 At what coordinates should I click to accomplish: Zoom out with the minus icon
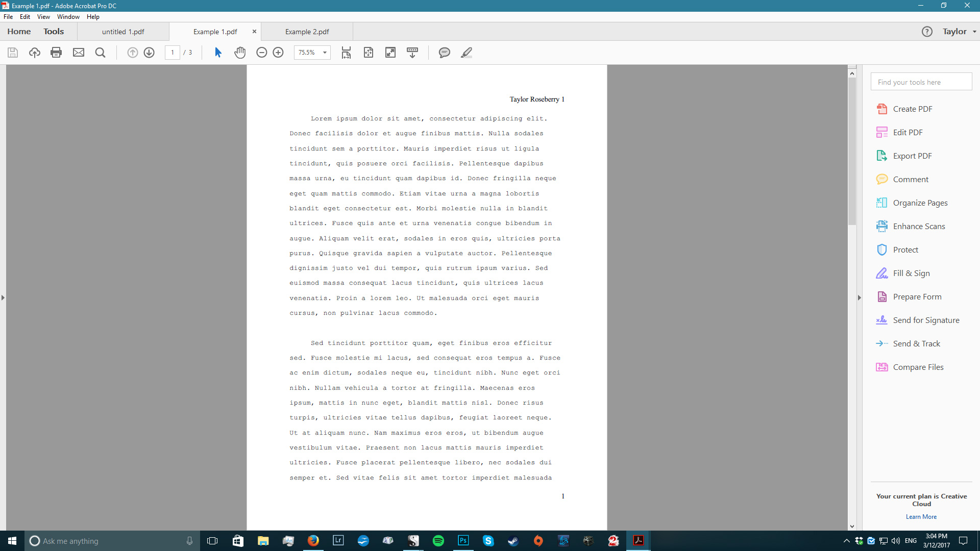(x=261, y=53)
